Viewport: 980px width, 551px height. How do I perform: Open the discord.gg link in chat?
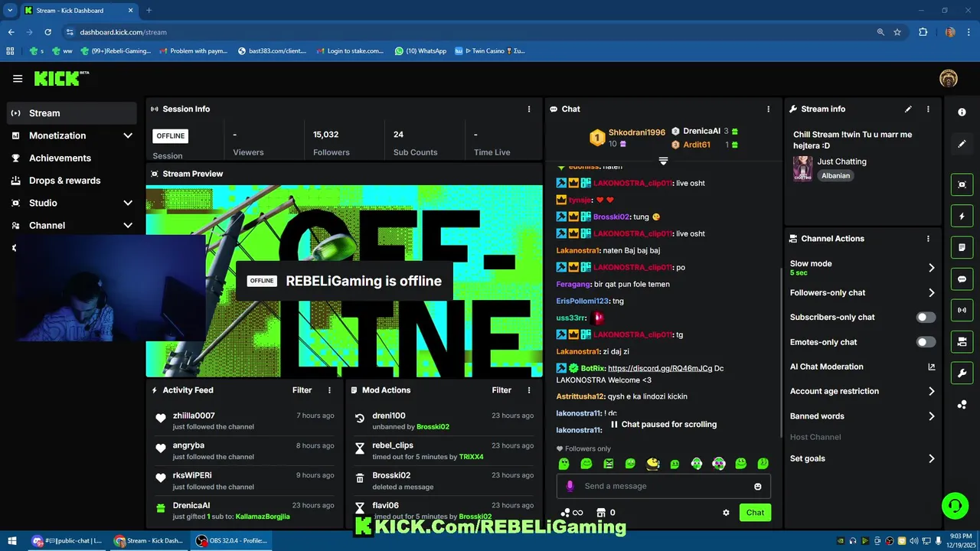tap(660, 368)
